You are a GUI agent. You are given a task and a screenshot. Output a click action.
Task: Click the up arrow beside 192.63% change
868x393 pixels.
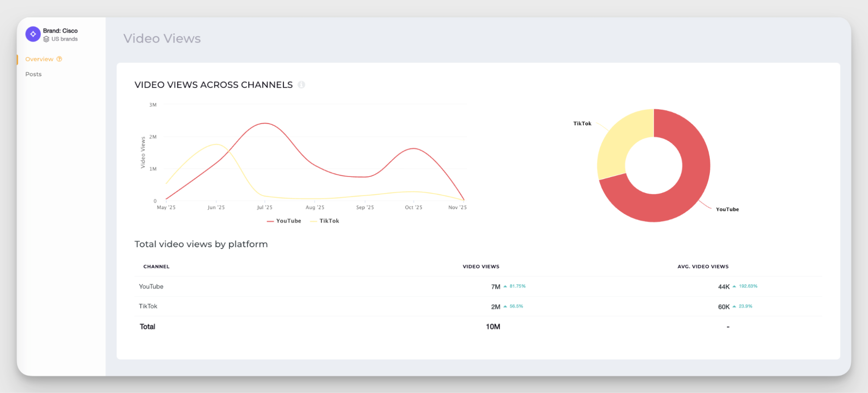[x=734, y=286]
